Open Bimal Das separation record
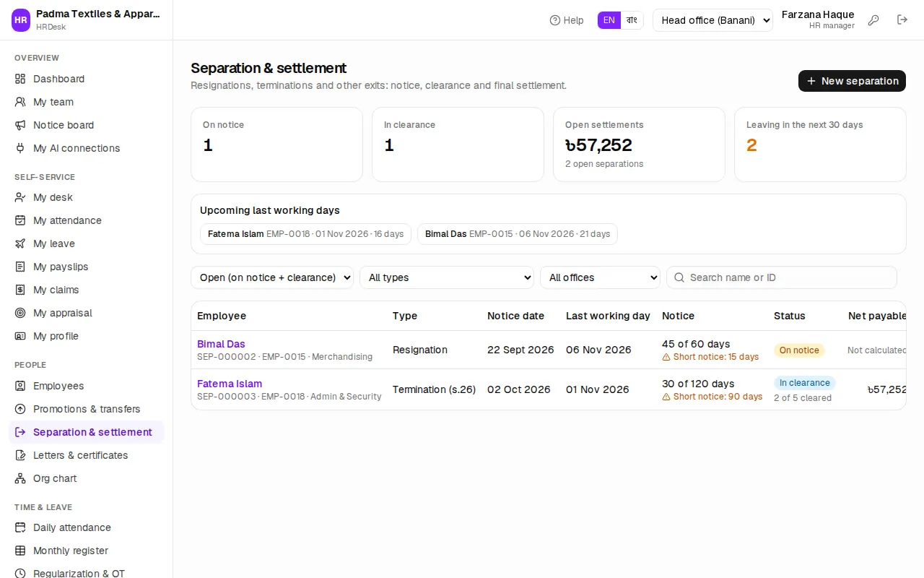Viewport: 924px width, 578px height. (221, 344)
